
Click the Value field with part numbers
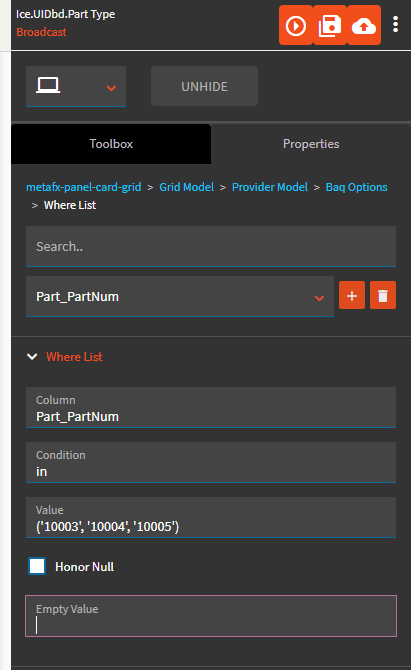click(x=211, y=517)
